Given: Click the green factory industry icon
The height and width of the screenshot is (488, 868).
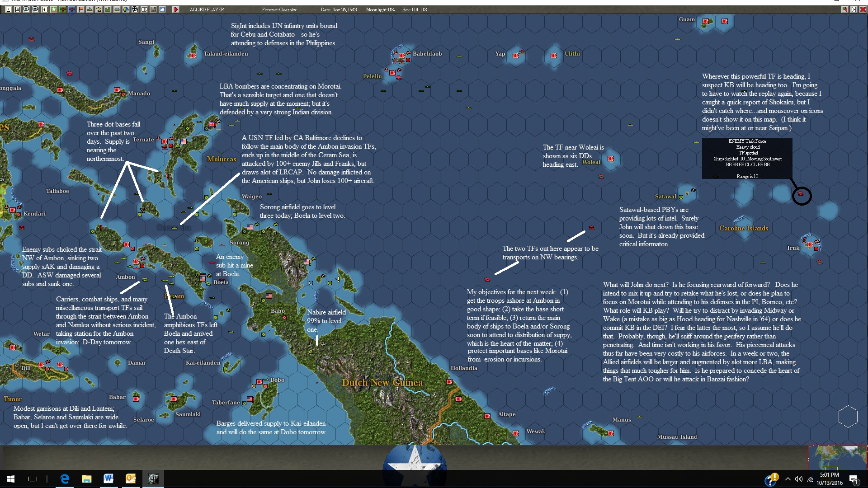Looking at the screenshot, I should point(108,9).
